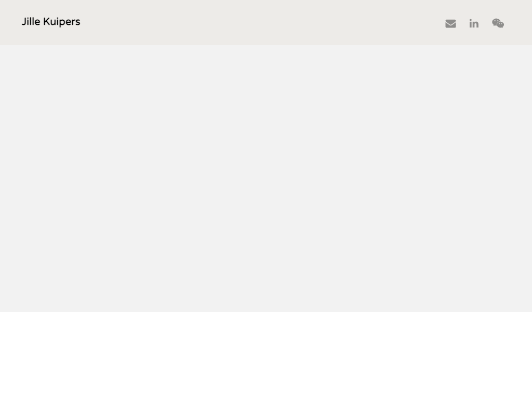Click the LinkedIn logo next to the envelope
This screenshot has height=399, width=532.
(474, 23)
